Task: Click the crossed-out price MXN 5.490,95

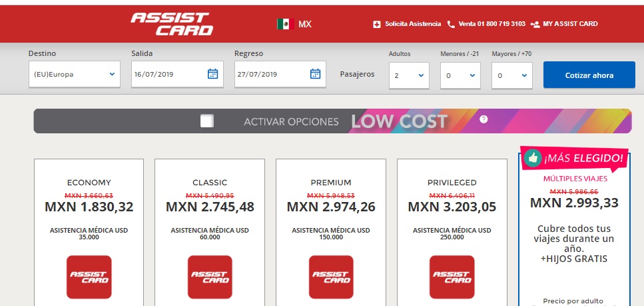Action: (210, 196)
